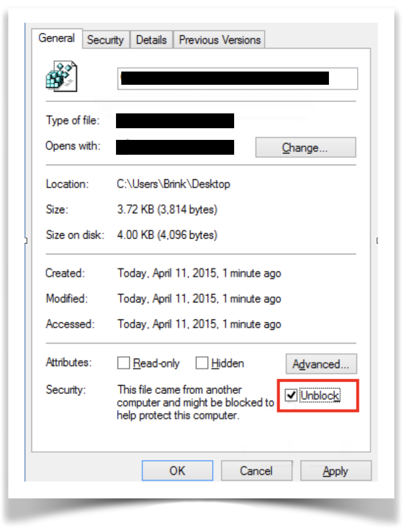410x532 pixels.
Task: Click the 'Attributes:' label
Action: pyautogui.click(x=69, y=362)
